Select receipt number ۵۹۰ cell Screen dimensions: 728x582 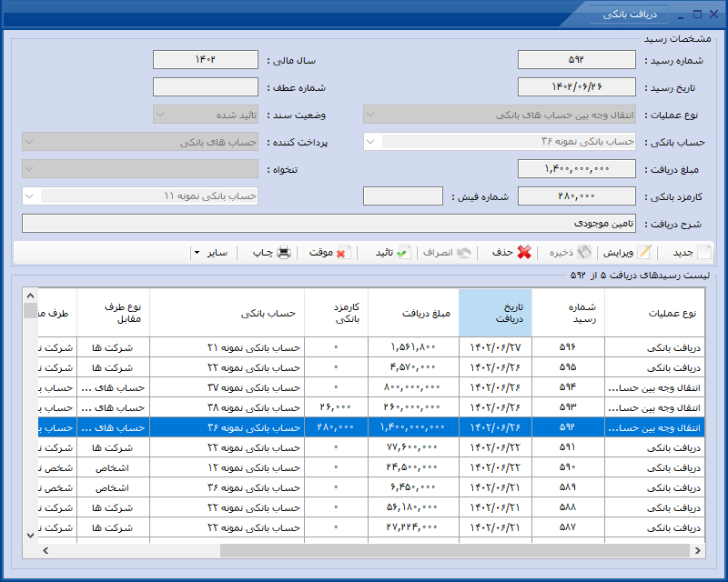[568, 467]
